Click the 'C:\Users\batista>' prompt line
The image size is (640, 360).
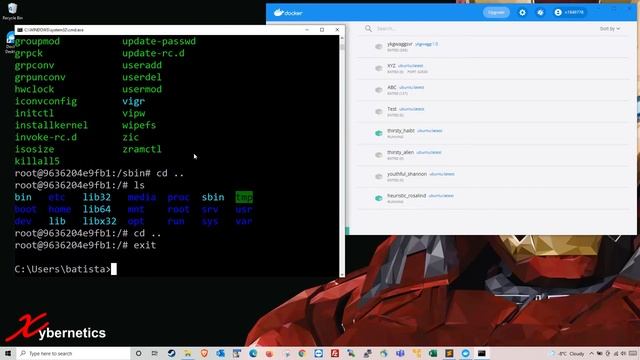click(x=62, y=269)
